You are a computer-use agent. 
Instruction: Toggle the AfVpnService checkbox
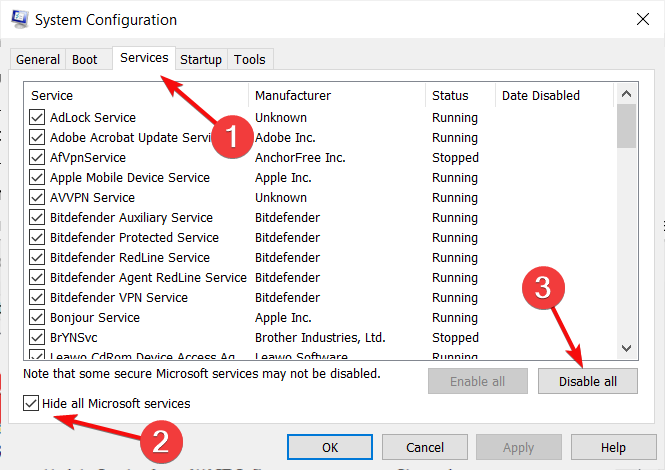click(38, 158)
